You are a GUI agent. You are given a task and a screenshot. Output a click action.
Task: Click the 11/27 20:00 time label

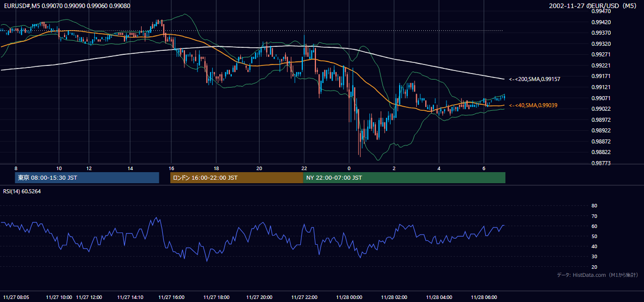point(260,297)
